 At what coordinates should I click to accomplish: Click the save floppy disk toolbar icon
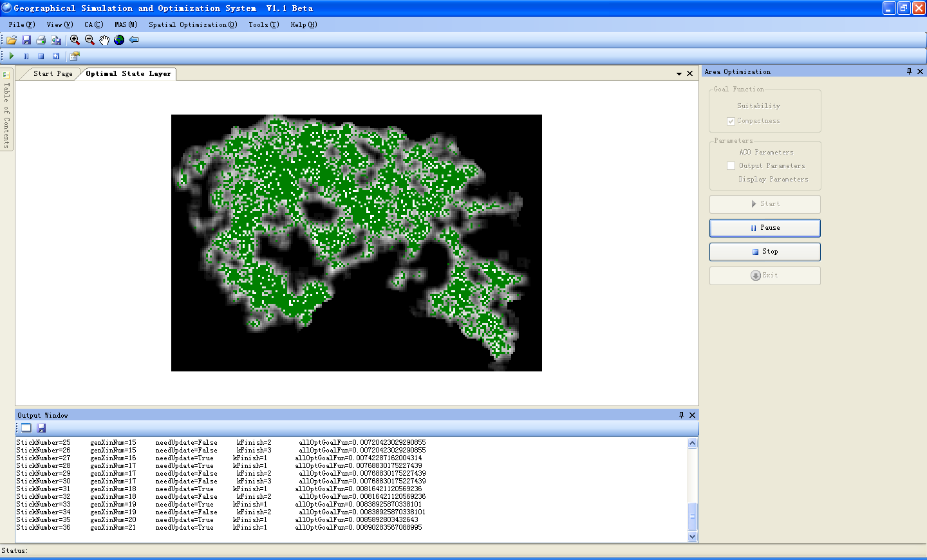pos(26,40)
